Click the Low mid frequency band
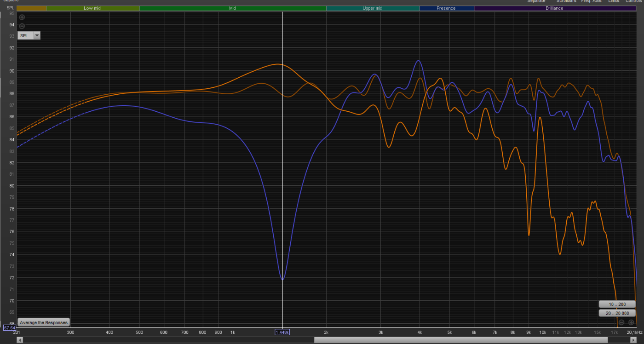 click(92, 8)
